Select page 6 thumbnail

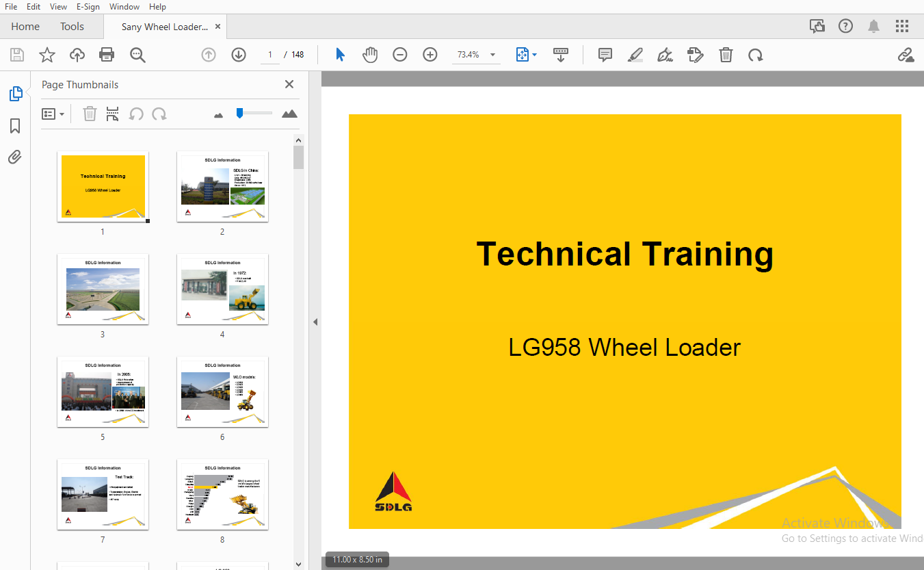pos(222,392)
